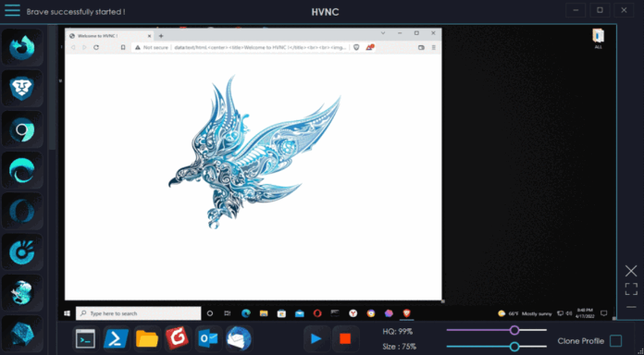
Task: Select the ALL desktop icon
Action: (x=599, y=39)
